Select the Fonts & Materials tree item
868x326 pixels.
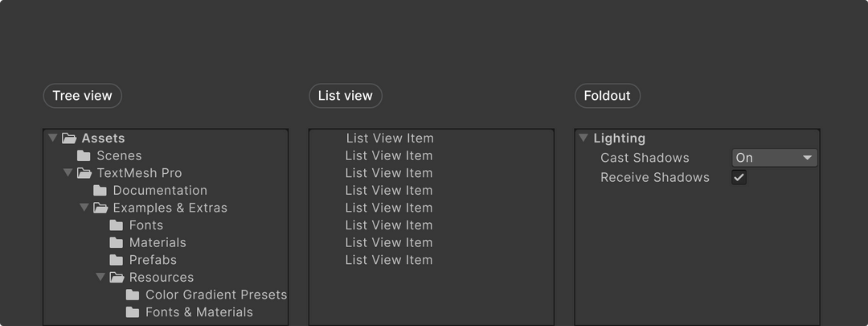pyautogui.click(x=199, y=312)
